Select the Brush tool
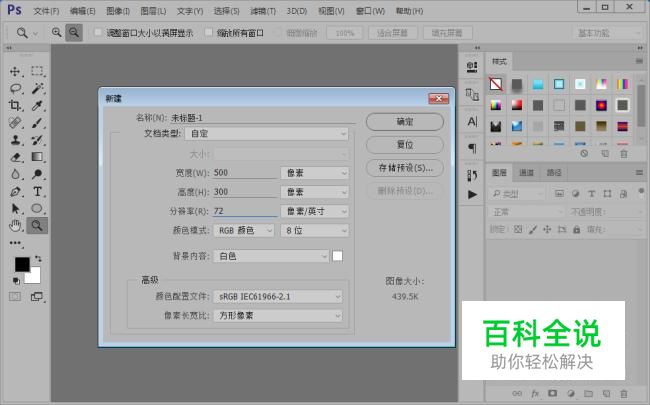Image resolution: width=650 pixels, height=405 pixels. pos(37,123)
